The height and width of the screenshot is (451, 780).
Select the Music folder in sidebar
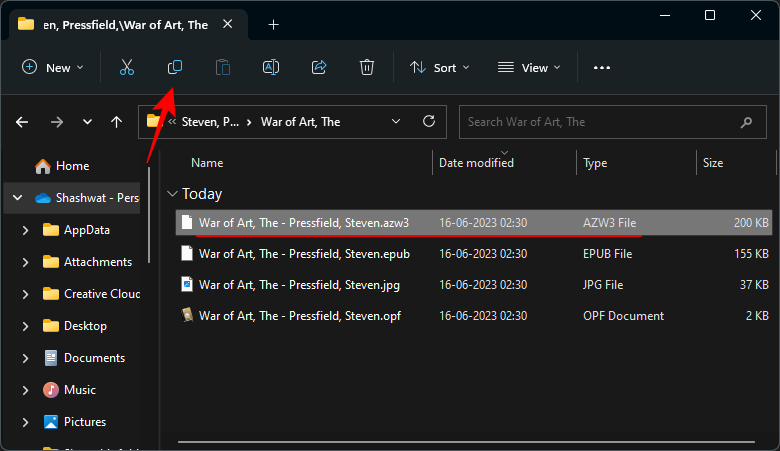(x=80, y=390)
